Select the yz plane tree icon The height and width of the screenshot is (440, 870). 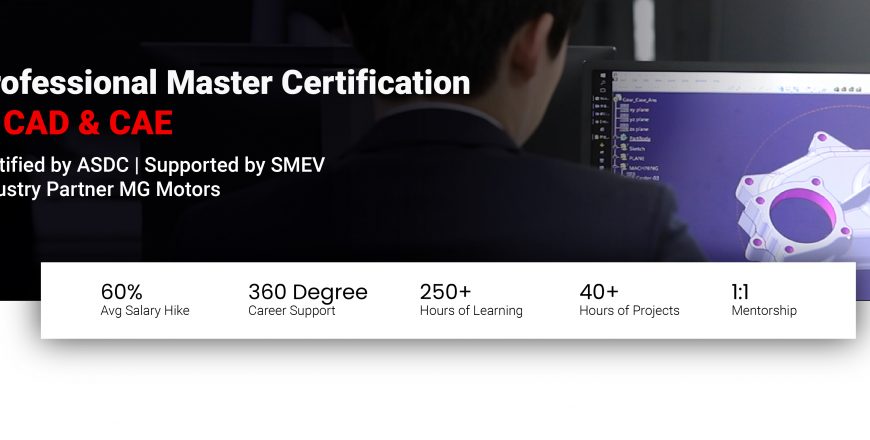pos(624,119)
